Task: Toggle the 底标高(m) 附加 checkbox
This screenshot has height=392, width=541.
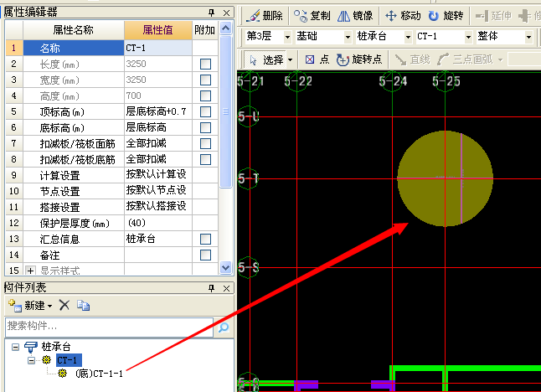Action: 205,127
